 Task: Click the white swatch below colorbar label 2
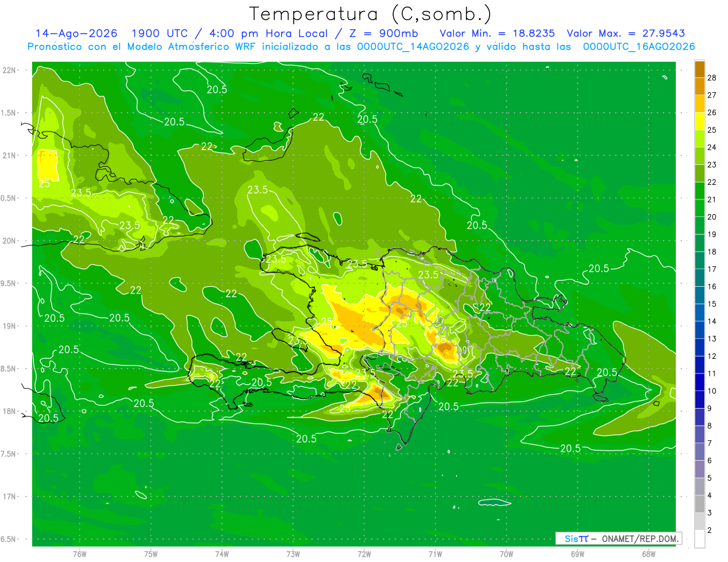tap(700, 539)
